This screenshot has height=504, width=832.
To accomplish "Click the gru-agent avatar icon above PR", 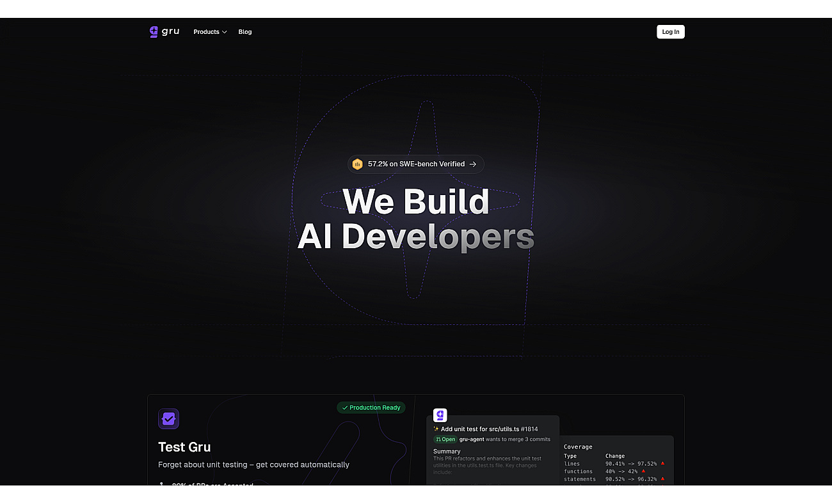I will click(x=440, y=416).
